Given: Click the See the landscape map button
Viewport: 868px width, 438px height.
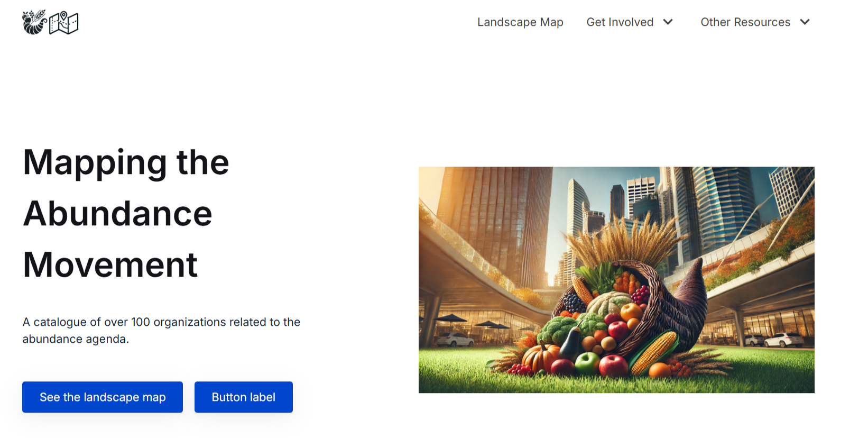Looking at the screenshot, I should tap(103, 397).
